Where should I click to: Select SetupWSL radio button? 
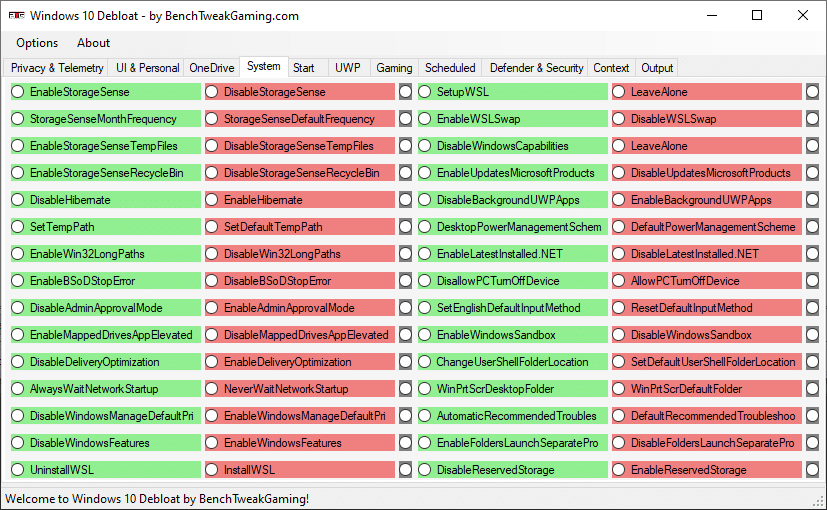click(513, 92)
